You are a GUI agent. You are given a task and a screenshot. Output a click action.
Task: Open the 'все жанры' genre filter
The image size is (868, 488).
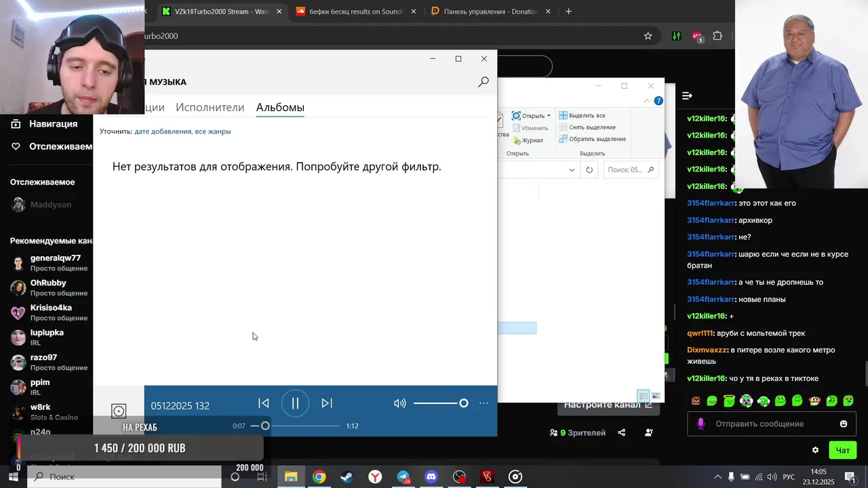click(x=213, y=131)
